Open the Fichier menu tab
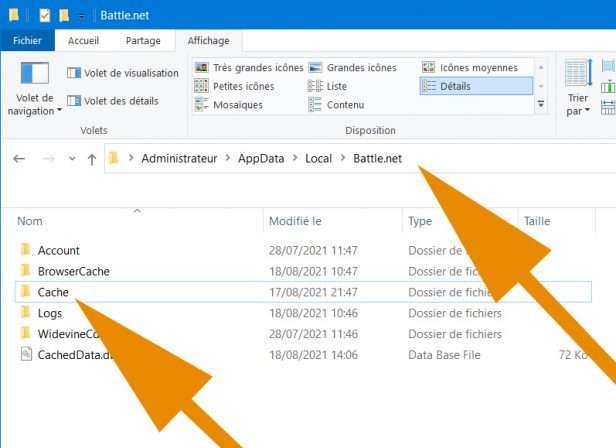 (27, 40)
